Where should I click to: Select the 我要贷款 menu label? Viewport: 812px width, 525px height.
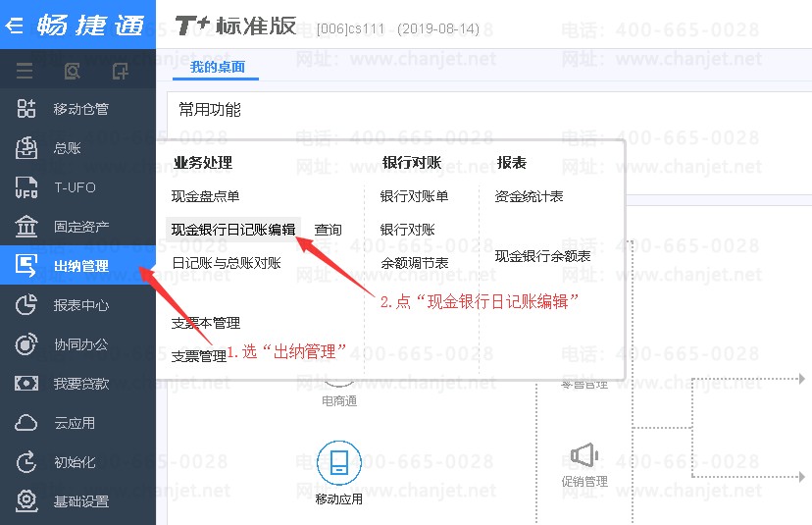click(x=81, y=384)
